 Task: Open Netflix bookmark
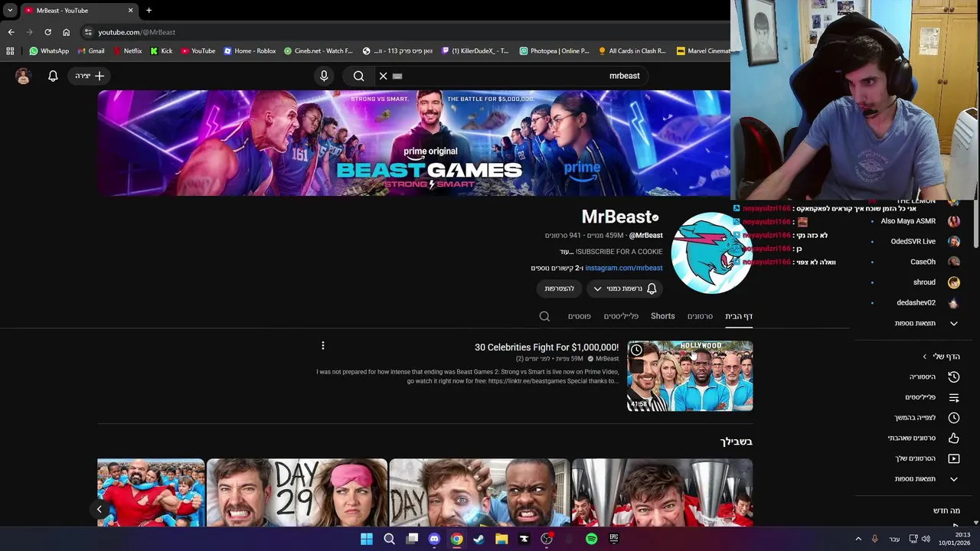(x=127, y=51)
